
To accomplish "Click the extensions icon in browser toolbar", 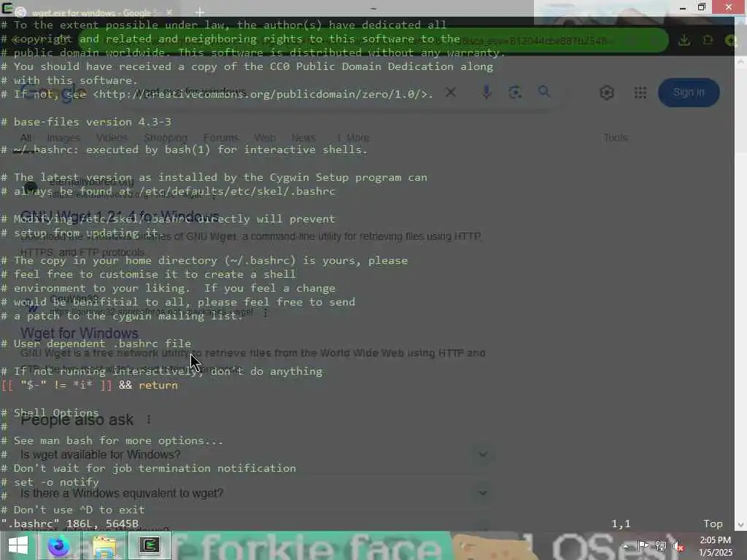I will pos(708,41).
